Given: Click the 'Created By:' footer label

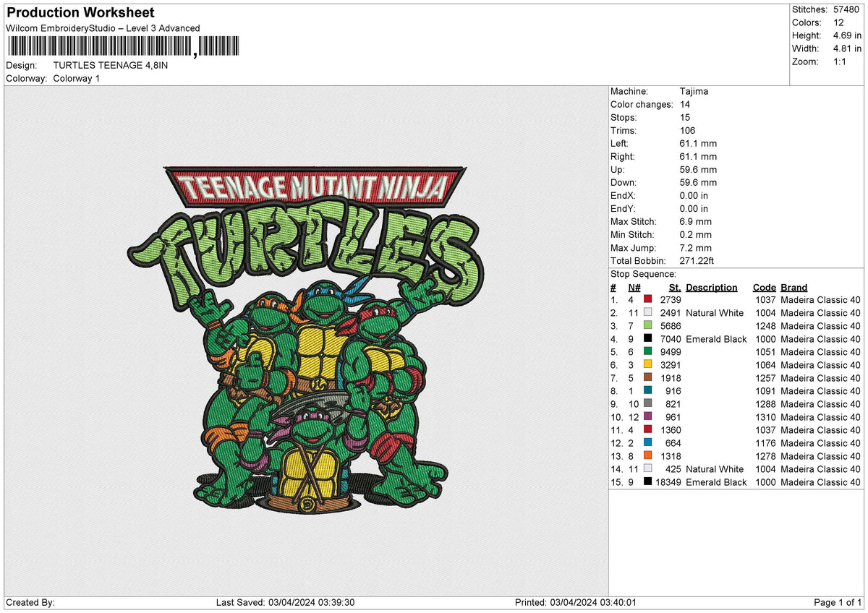Looking at the screenshot, I should pyautogui.click(x=30, y=602).
